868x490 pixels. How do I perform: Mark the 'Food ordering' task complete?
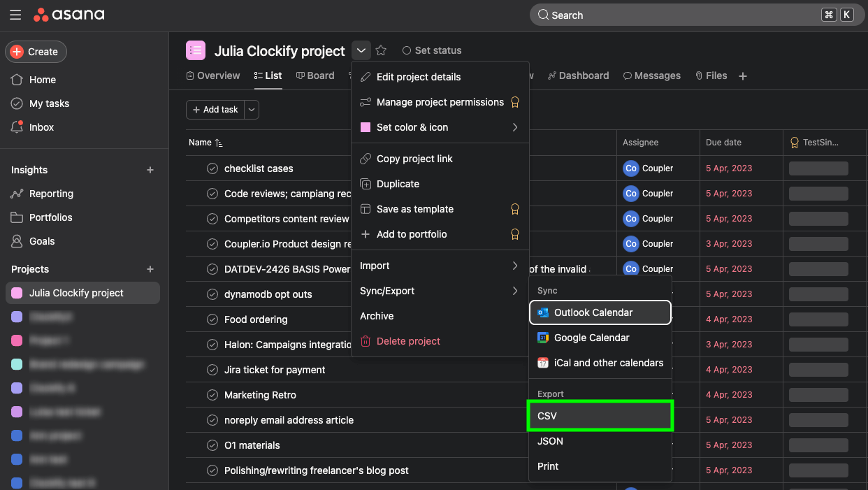(x=213, y=319)
